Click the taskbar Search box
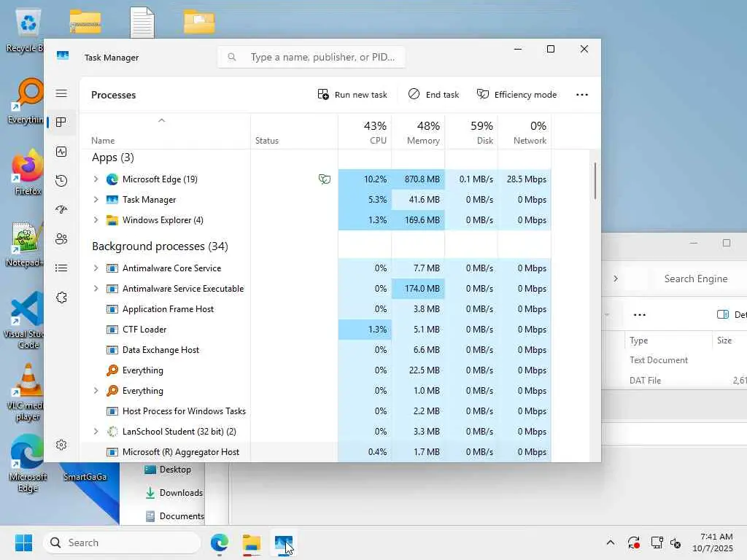Viewport: 747px width, 560px height. point(122,542)
